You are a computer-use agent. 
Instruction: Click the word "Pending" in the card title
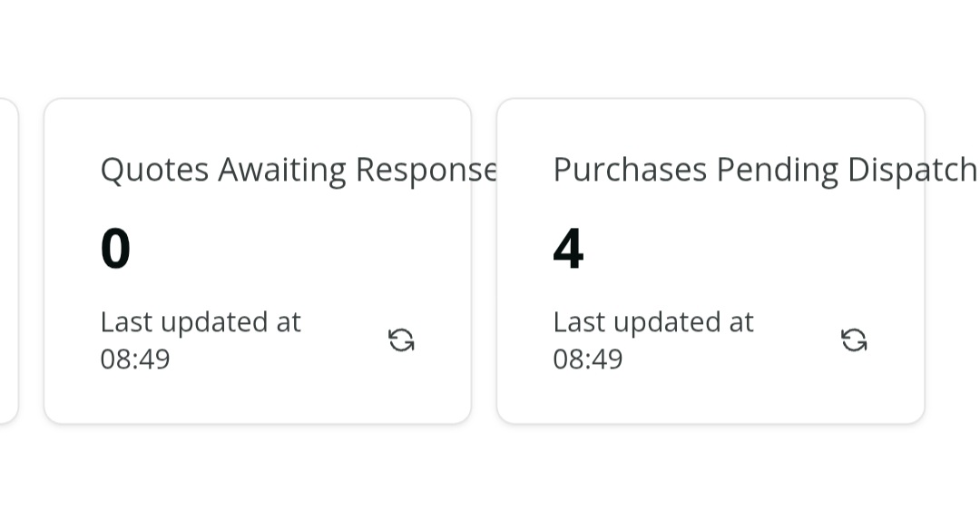point(777,170)
